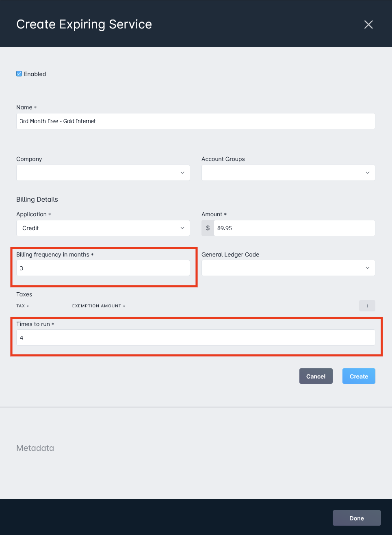This screenshot has width=392, height=535.
Task: Click the Create button
Action: [359, 376]
